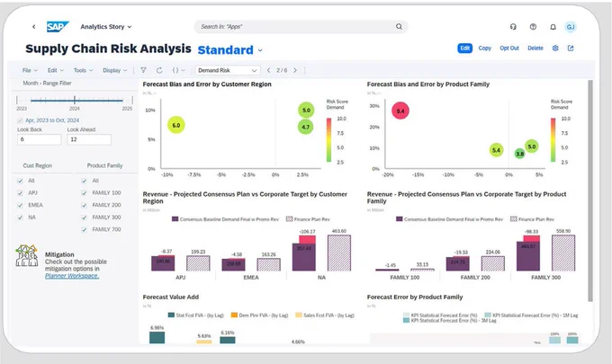This screenshot has width=612, height=364.
Task: Go to previous story page
Action: (x=268, y=70)
